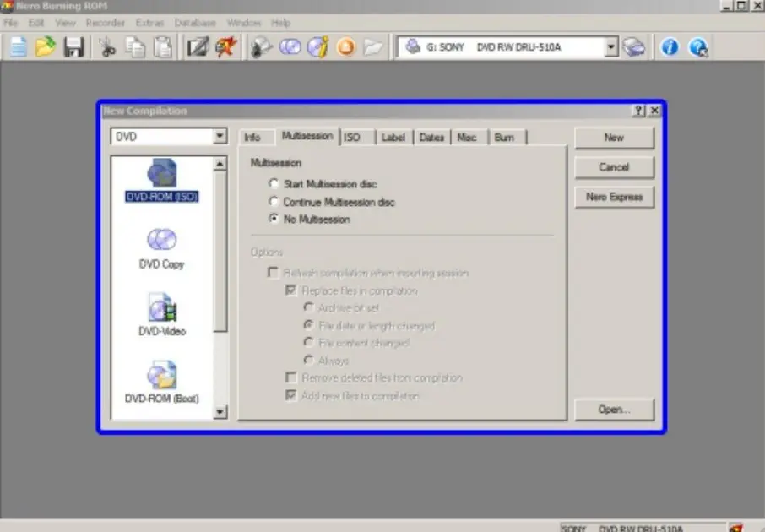This screenshot has height=532, width=765.
Task: Open the DVD disc type dropdown
Action: click(x=220, y=136)
